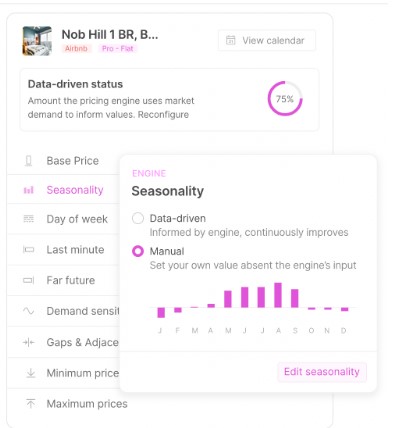Open the View calendar button

[267, 40]
